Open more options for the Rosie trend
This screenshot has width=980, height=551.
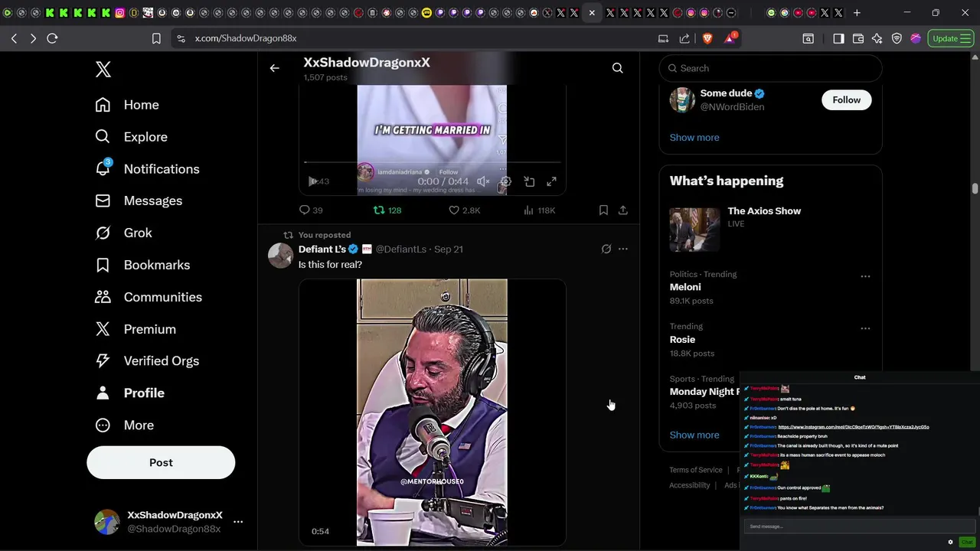(x=865, y=328)
